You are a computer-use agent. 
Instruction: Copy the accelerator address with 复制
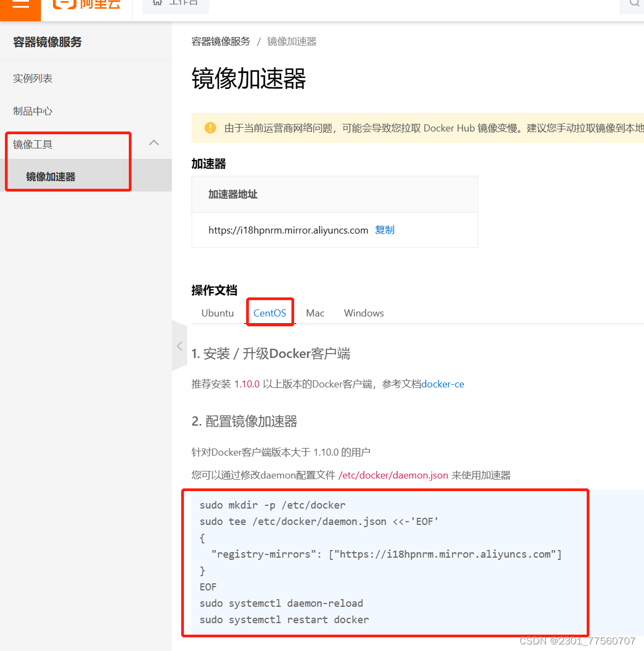point(385,230)
